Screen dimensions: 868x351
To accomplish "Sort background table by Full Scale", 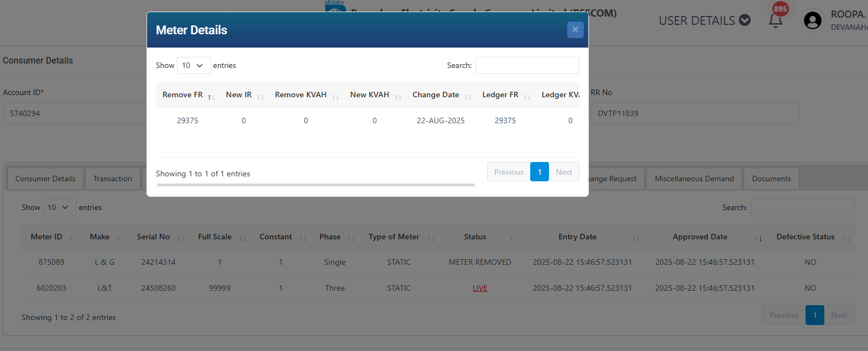I will (219, 237).
